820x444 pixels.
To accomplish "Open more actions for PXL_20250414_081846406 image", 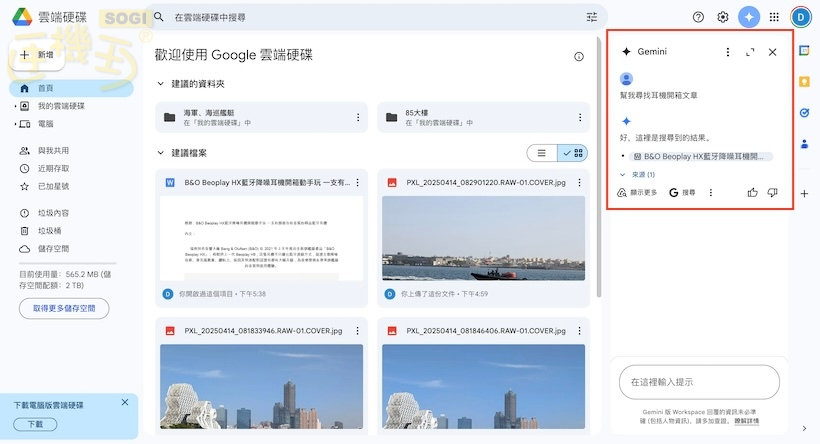I will [x=579, y=331].
